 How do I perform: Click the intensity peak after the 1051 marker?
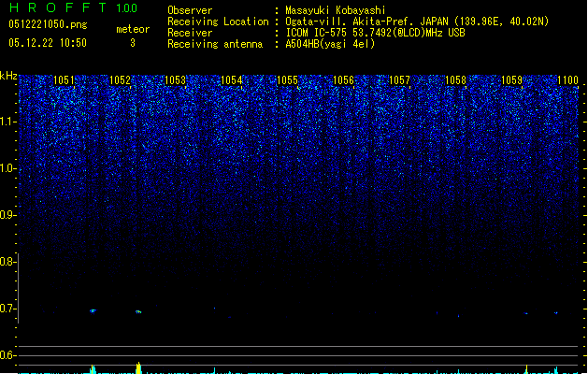pos(93,369)
